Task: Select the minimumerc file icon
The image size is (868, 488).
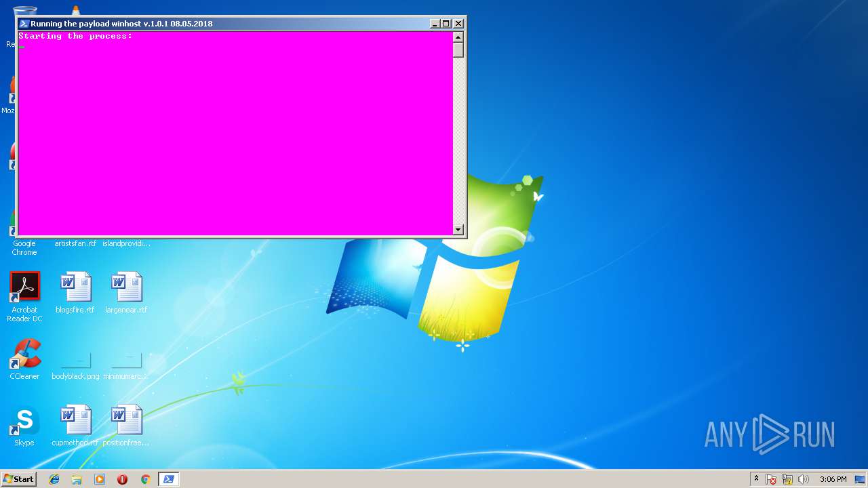Action: [x=126, y=366]
